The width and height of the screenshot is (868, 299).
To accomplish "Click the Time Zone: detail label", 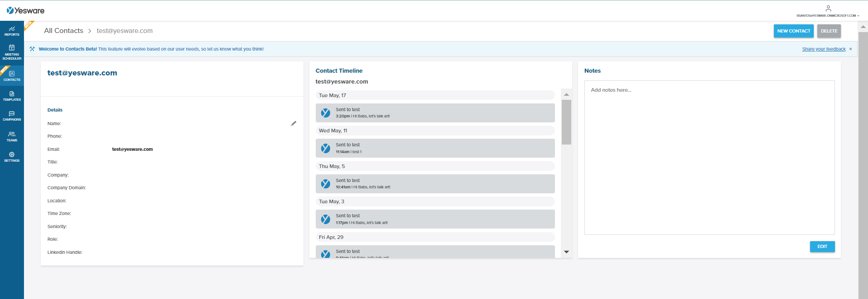I will pyautogui.click(x=59, y=213).
